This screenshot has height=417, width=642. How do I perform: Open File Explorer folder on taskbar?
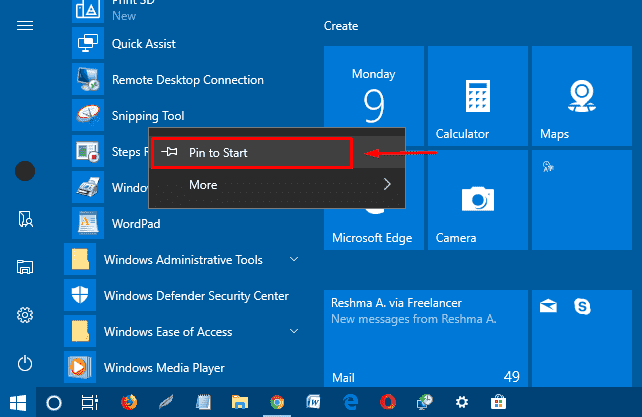pos(240,402)
